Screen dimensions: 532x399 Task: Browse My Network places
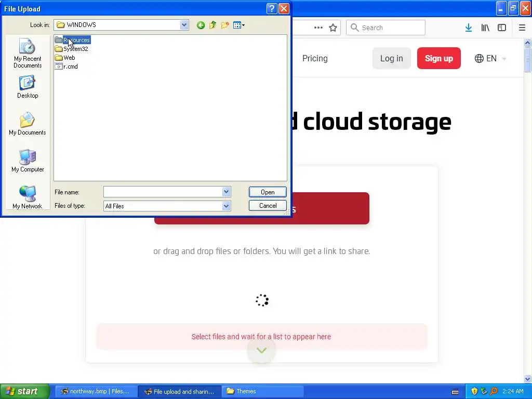tap(28, 197)
